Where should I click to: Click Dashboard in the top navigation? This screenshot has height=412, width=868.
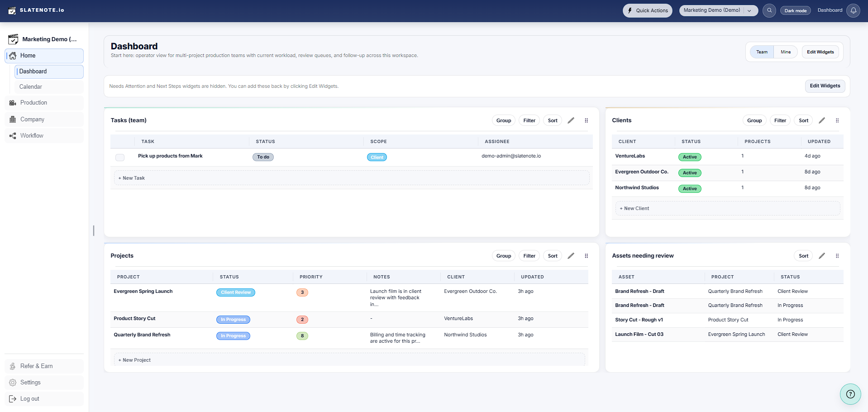[829, 10]
